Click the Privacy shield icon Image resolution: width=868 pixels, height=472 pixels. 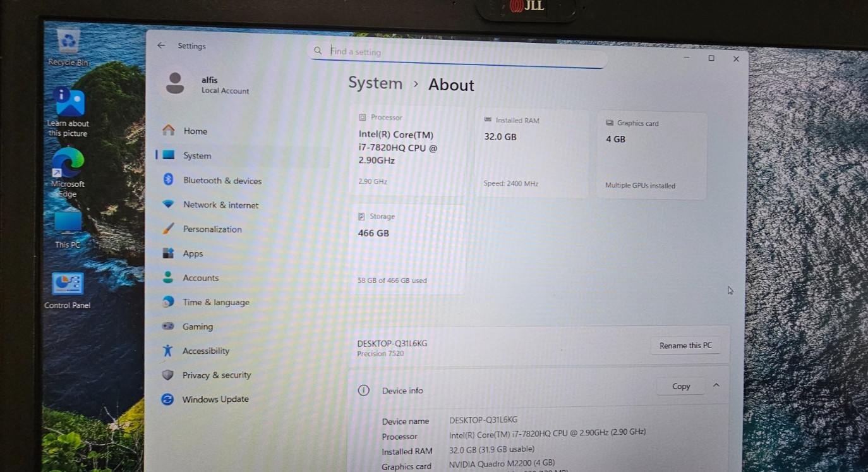(x=167, y=375)
